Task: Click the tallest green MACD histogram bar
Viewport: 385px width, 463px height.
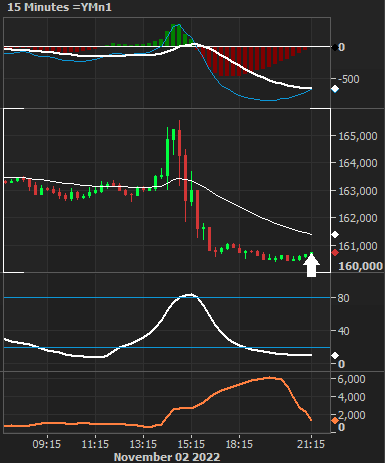Action: click(x=174, y=35)
